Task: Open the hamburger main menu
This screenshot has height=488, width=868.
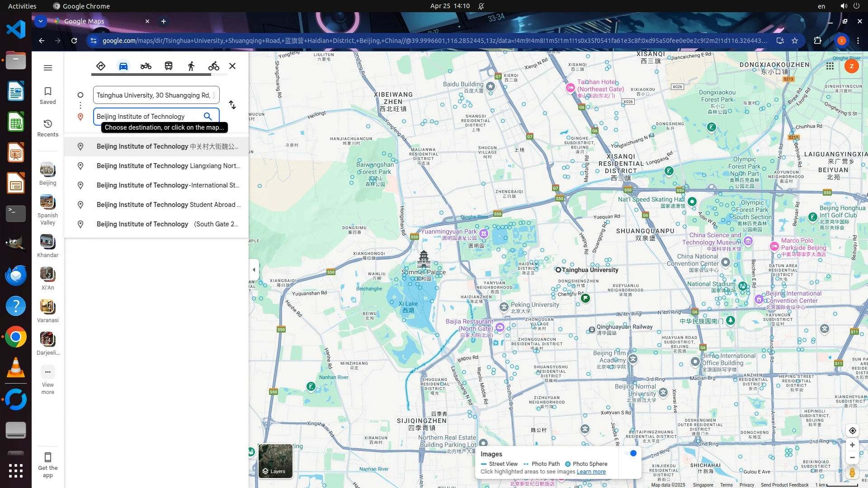Action: pyautogui.click(x=48, y=68)
